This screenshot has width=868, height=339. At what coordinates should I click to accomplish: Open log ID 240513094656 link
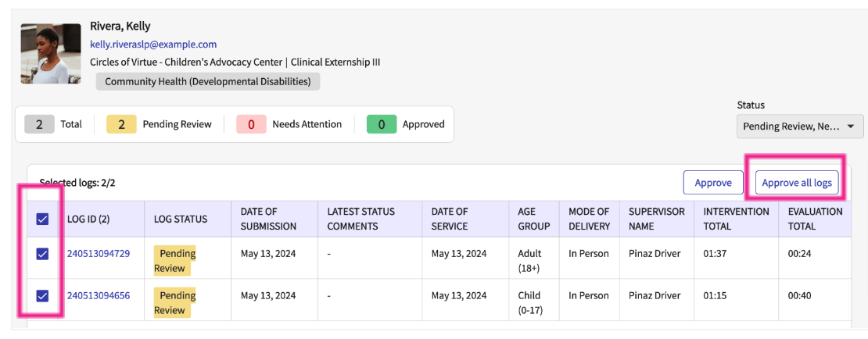pyautogui.click(x=99, y=296)
